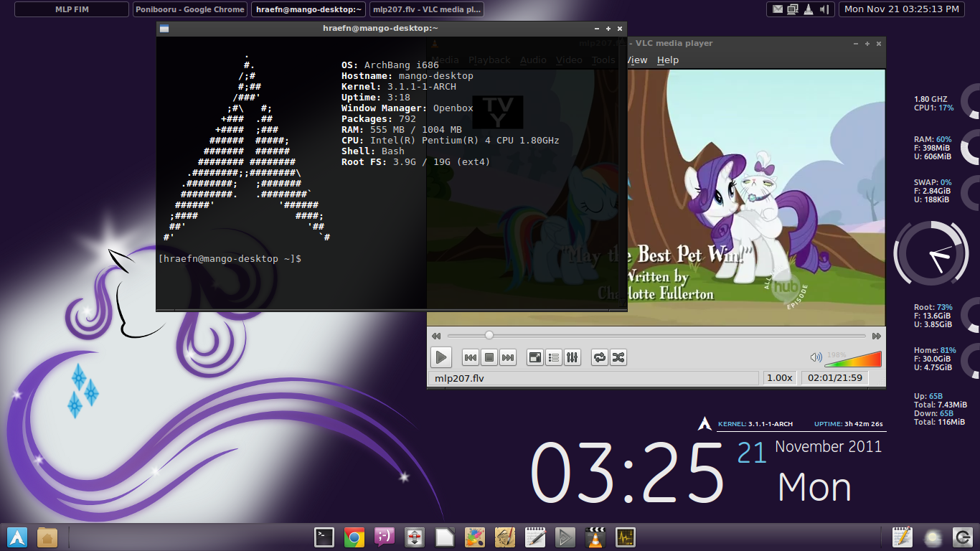The image size is (980, 551).
Task: Play the video in VLC
Action: (440, 357)
